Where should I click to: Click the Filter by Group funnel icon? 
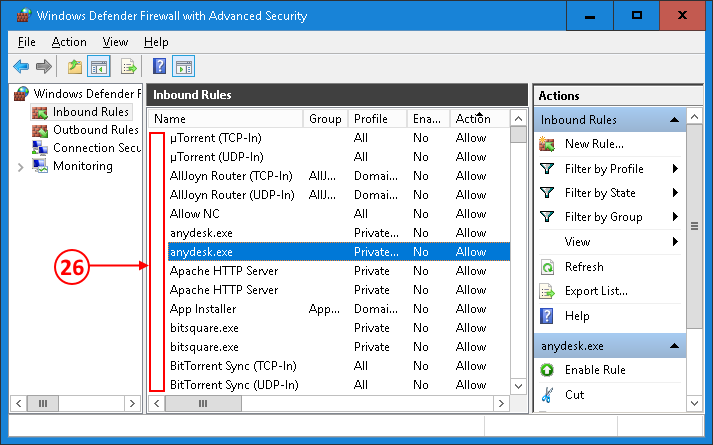(x=547, y=217)
